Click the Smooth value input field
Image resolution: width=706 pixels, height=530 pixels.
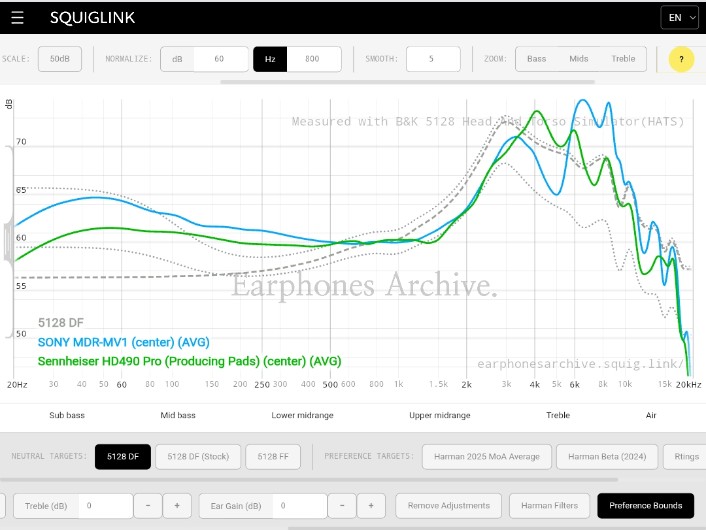(x=433, y=59)
